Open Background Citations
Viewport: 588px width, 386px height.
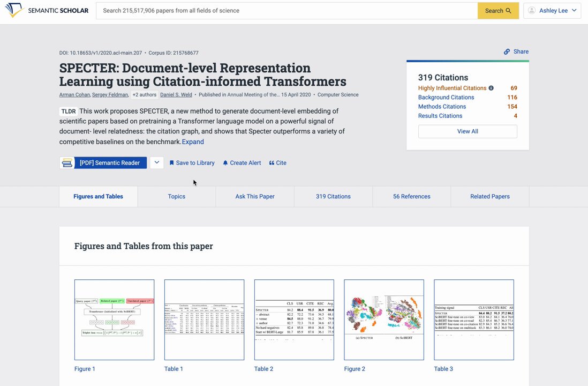coord(446,97)
